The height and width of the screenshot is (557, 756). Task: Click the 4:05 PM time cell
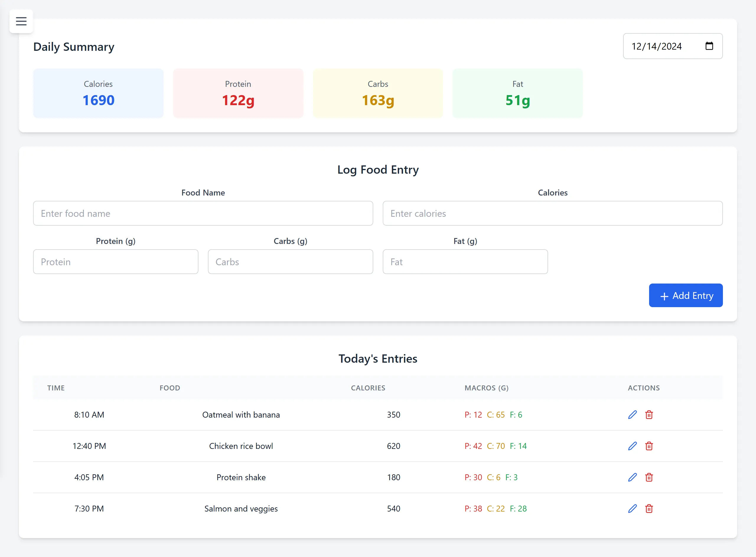[x=89, y=478]
